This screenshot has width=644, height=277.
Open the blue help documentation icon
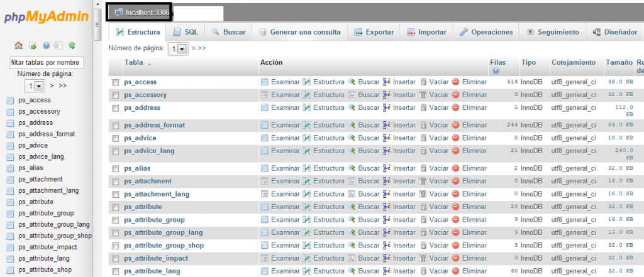pos(47,46)
